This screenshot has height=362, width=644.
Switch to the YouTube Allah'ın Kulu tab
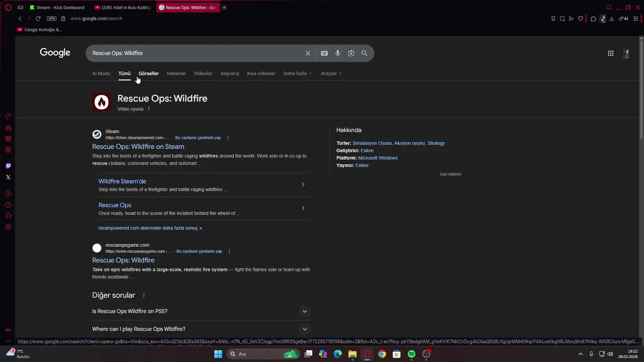pyautogui.click(x=123, y=8)
